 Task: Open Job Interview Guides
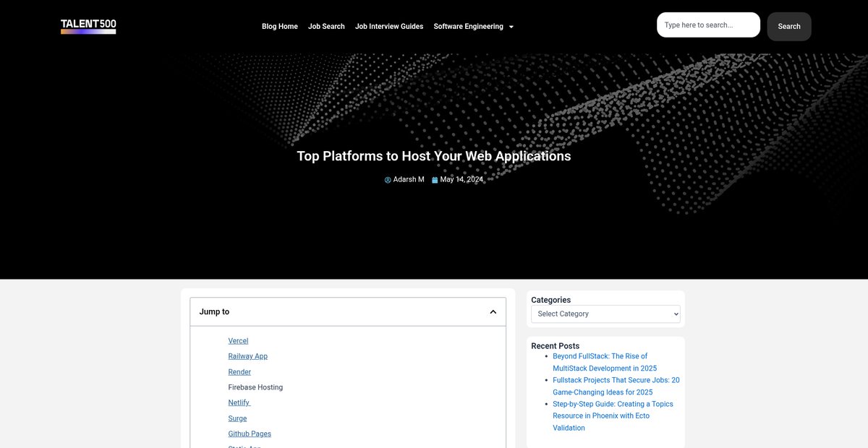(x=389, y=27)
